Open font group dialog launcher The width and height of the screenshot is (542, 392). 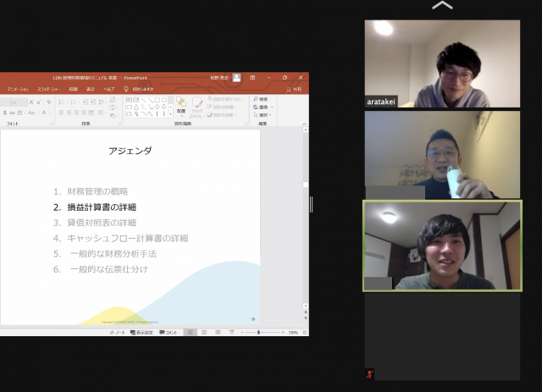(53, 124)
